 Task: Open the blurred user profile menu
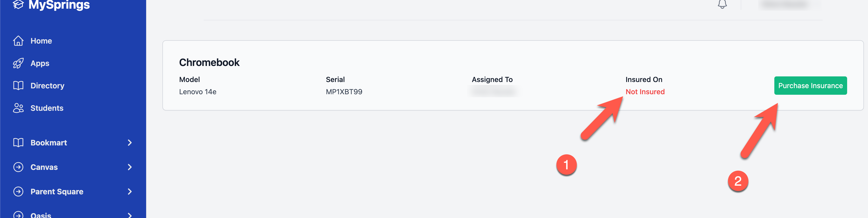tap(789, 4)
